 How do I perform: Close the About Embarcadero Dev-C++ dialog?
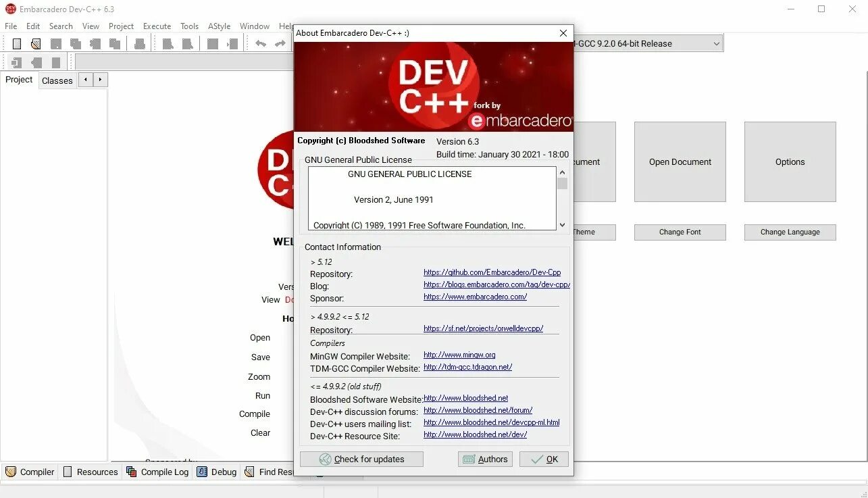(x=563, y=33)
